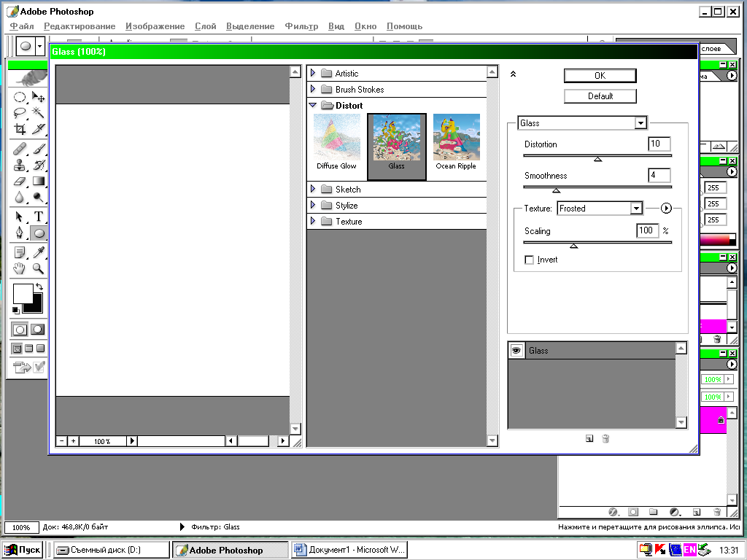Expand the Brush Strokes filter folder

point(313,89)
